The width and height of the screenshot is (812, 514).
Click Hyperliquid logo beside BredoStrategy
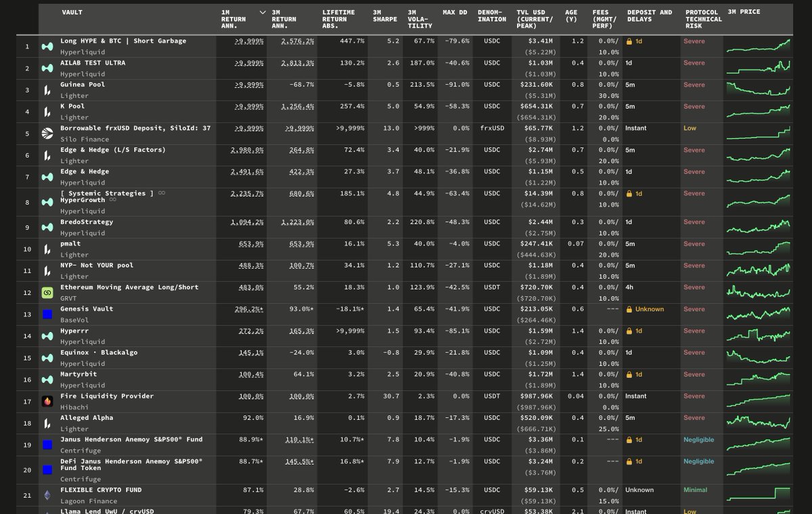tap(47, 227)
